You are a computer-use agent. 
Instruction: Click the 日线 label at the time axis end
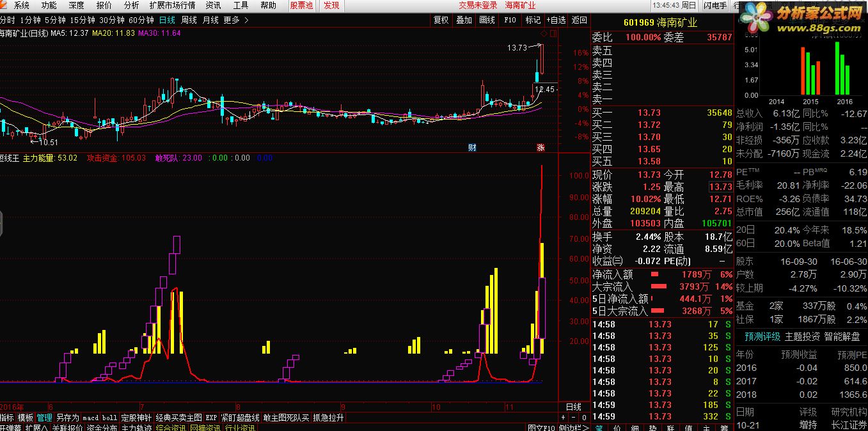tap(574, 407)
